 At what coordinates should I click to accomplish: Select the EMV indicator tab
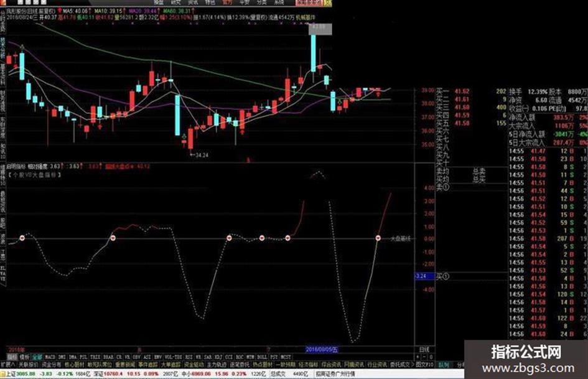(x=158, y=357)
